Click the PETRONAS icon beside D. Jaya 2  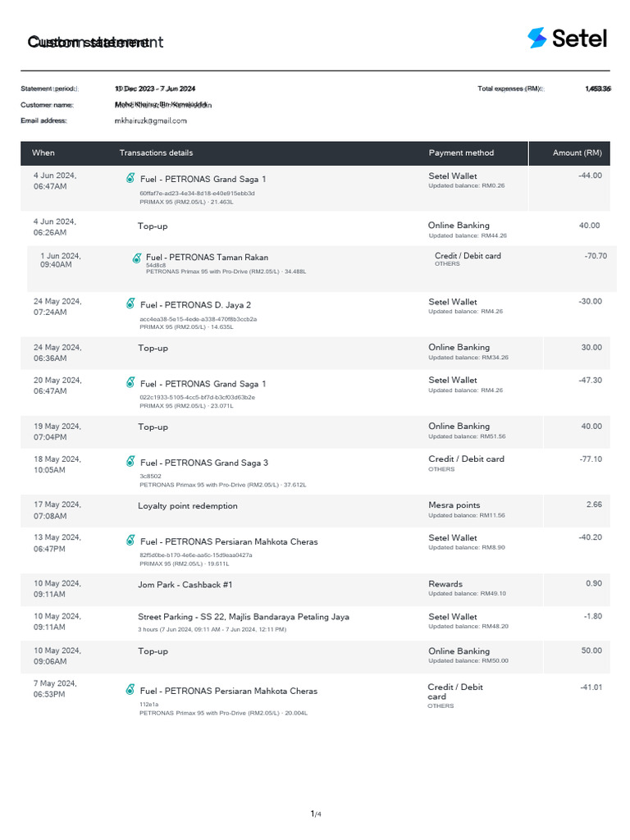point(130,304)
